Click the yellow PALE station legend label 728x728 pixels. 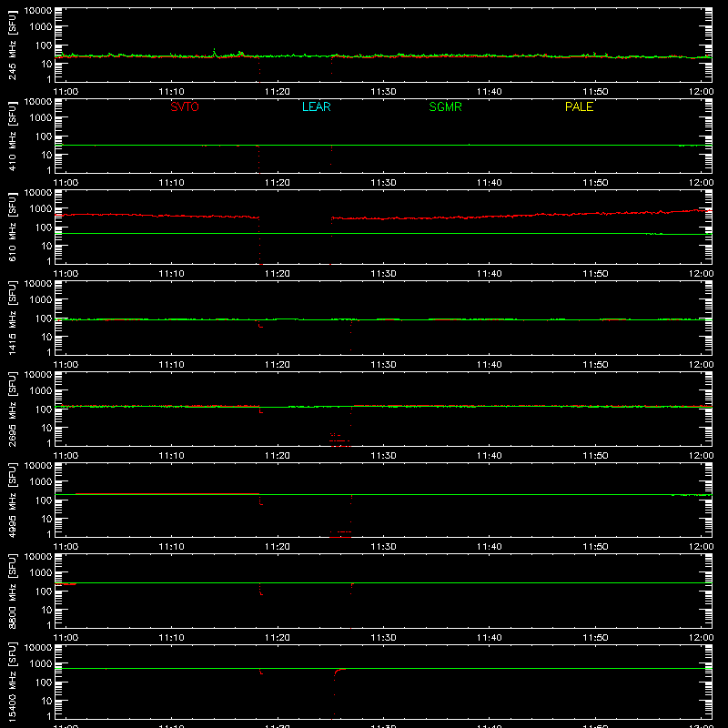(x=579, y=106)
